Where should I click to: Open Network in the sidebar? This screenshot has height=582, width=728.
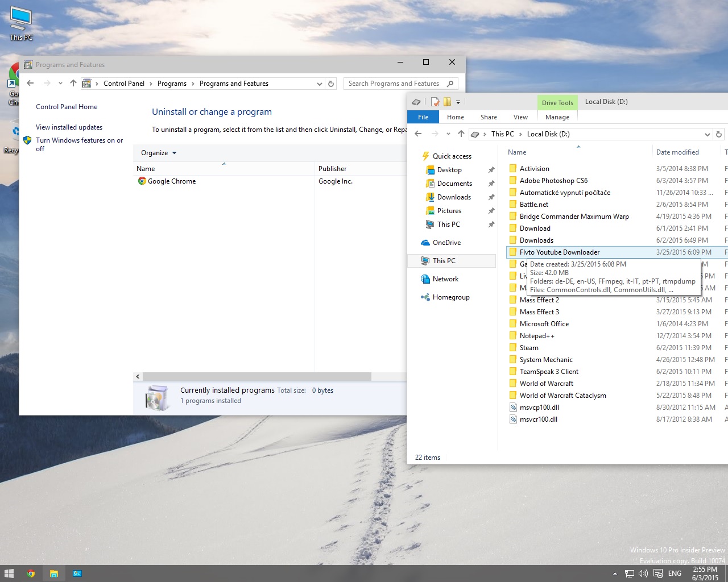click(445, 279)
